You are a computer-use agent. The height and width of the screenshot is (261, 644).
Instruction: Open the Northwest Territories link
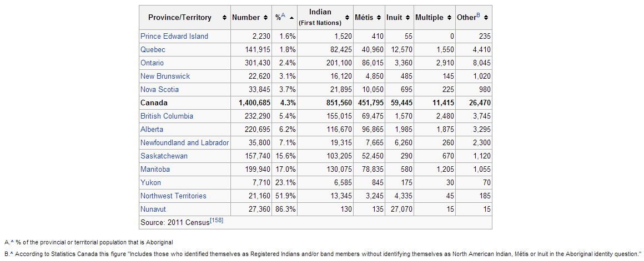tap(173, 196)
